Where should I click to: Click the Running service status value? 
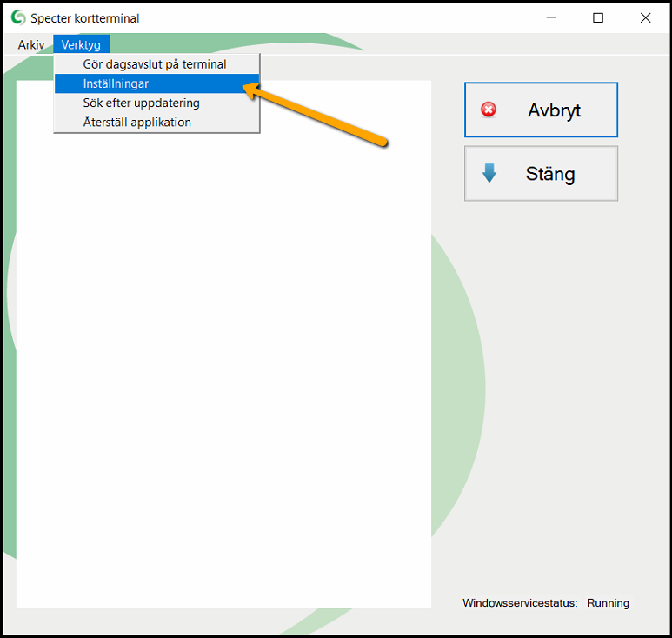[608, 603]
